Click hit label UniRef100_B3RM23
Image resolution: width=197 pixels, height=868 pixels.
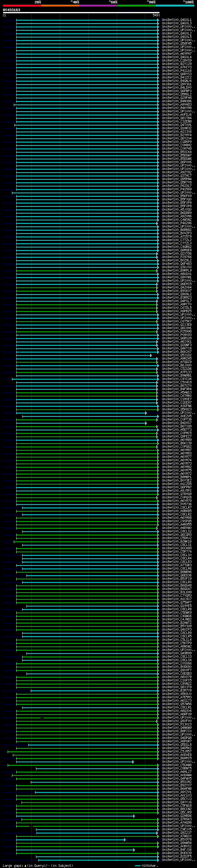pos(176,297)
